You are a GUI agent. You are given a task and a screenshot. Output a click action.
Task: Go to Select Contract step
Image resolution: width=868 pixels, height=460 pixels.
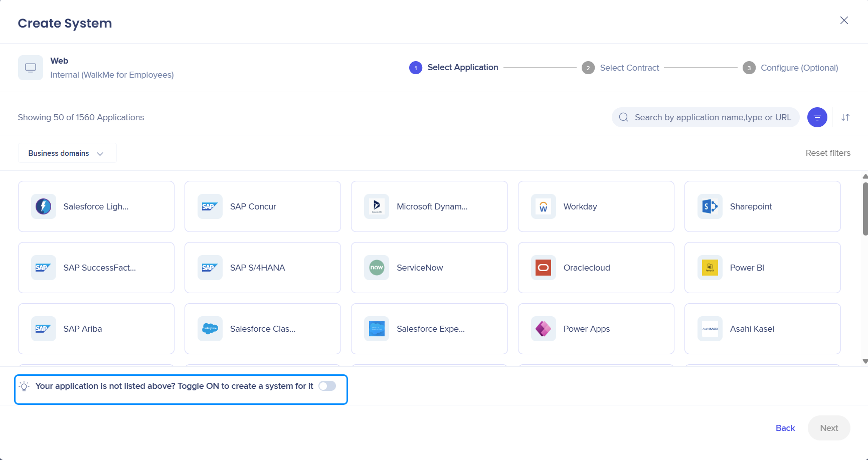coord(629,68)
